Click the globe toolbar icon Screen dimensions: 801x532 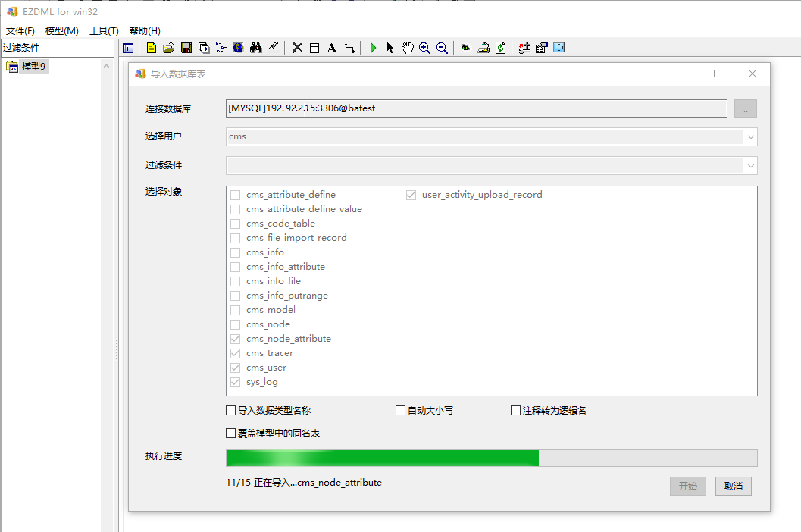[x=239, y=48]
